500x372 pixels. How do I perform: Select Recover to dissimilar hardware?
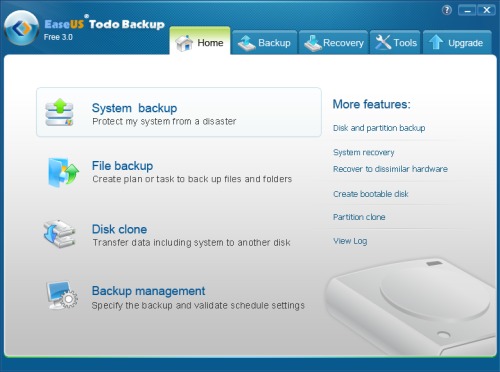[x=390, y=169]
